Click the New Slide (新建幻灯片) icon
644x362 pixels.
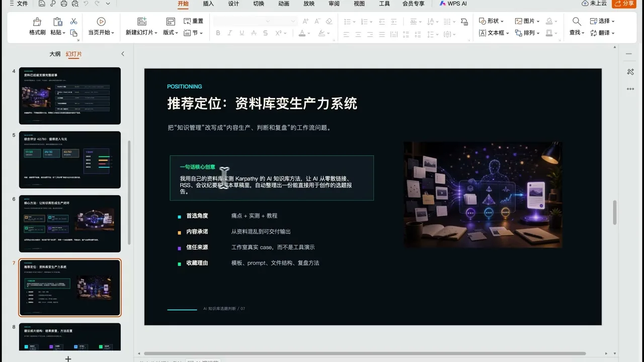point(142,21)
